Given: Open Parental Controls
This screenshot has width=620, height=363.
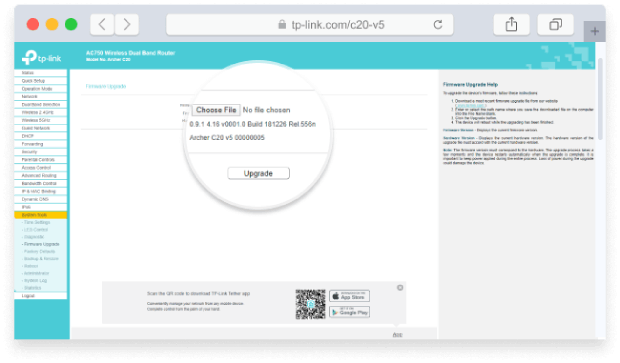Looking at the screenshot, I should (40, 160).
